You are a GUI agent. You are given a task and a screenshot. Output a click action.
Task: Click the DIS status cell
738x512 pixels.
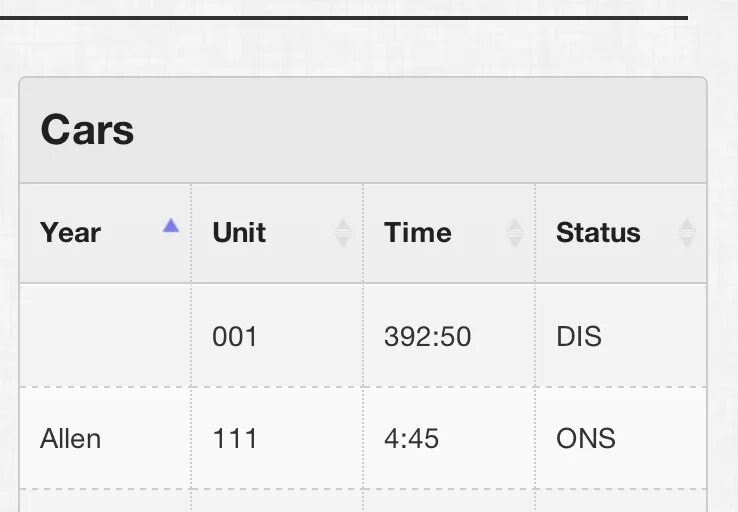(579, 336)
